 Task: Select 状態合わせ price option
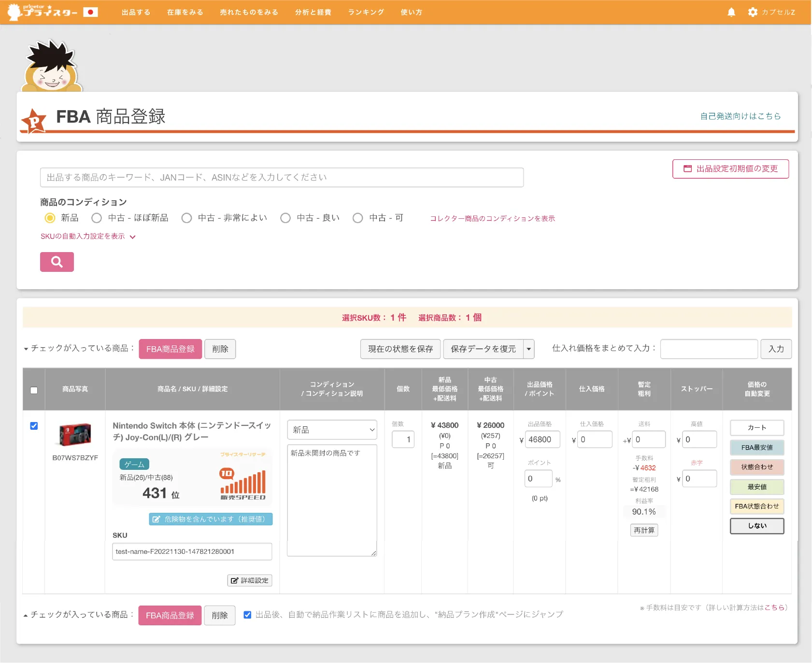[x=757, y=467]
